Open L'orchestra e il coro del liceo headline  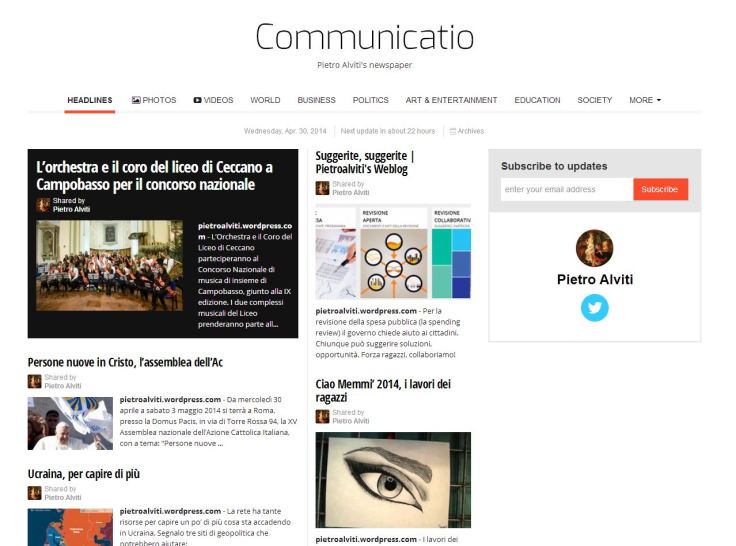[154, 176]
